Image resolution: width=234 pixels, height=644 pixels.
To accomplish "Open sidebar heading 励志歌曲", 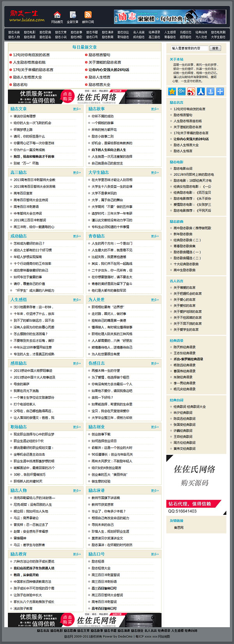I will click(x=176, y=222).
